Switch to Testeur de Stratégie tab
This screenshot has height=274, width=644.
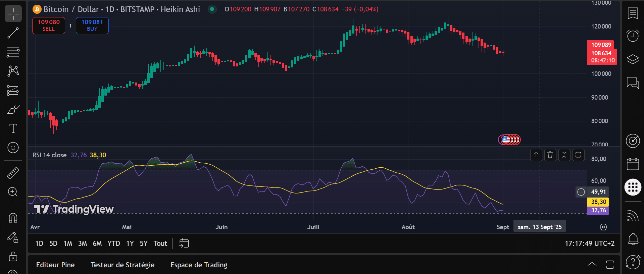pyautogui.click(x=122, y=265)
